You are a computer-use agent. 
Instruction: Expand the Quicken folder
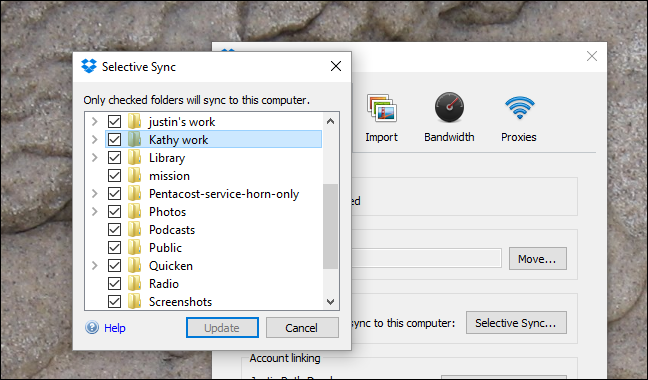(x=95, y=265)
